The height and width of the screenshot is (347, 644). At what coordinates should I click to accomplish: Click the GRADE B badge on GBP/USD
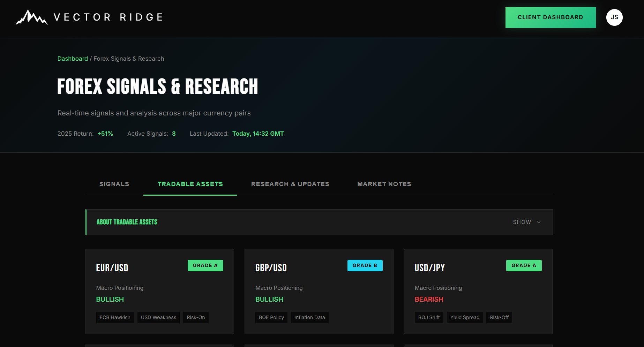[365, 265]
